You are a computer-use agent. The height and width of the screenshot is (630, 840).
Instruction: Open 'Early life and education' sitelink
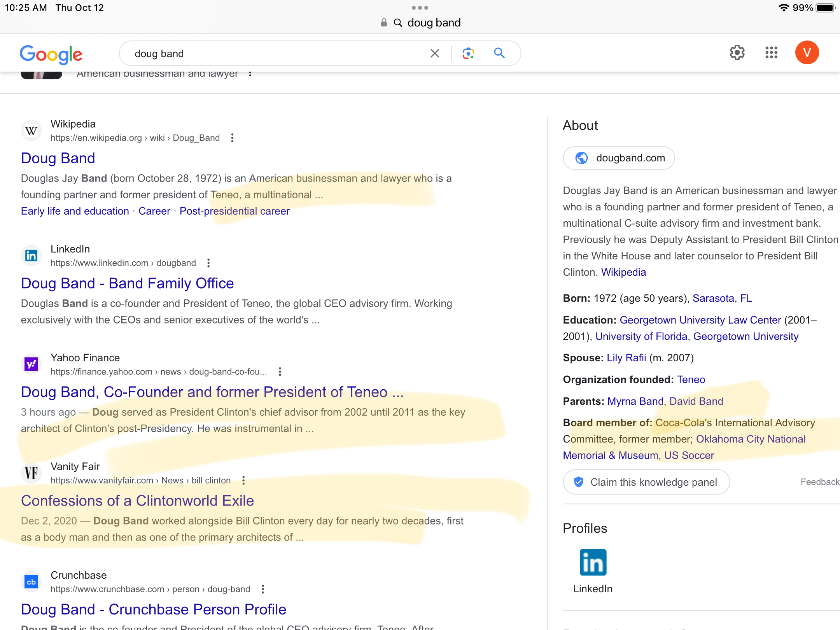[x=75, y=211]
